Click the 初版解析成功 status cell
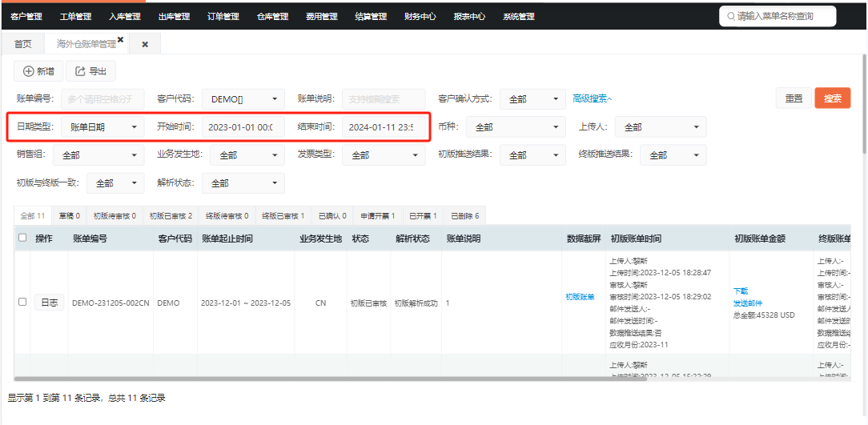 [x=416, y=303]
